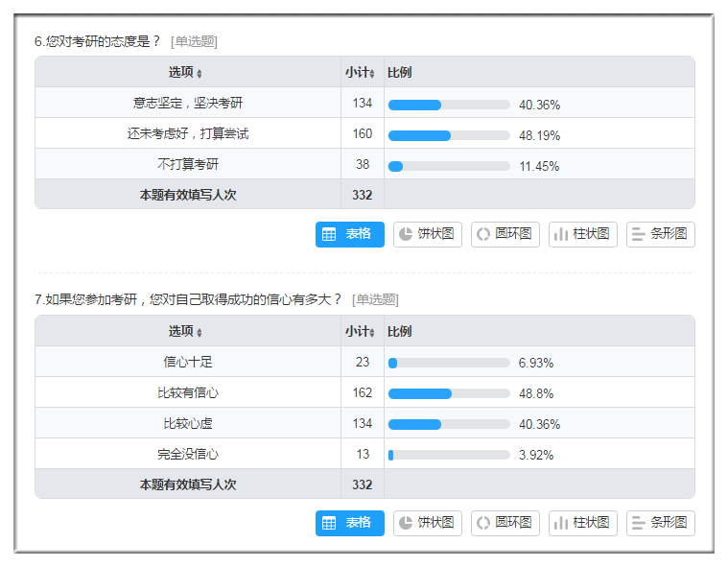The image size is (728, 567).
Task: Click column chart icon under question 7
Action: click(x=561, y=523)
